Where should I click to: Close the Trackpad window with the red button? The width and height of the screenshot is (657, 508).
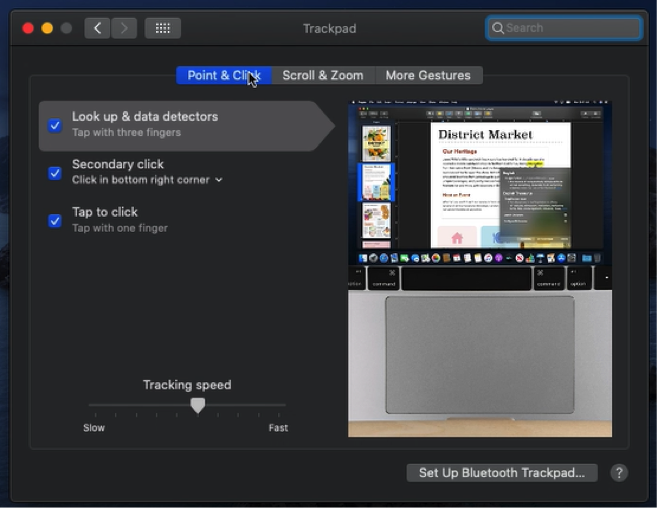pos(28,28)
